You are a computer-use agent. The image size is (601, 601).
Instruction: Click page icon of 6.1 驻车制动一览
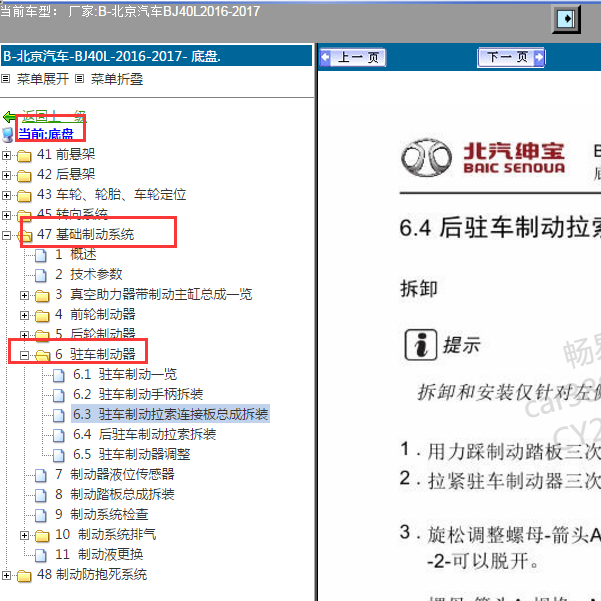tap(59, 375)
